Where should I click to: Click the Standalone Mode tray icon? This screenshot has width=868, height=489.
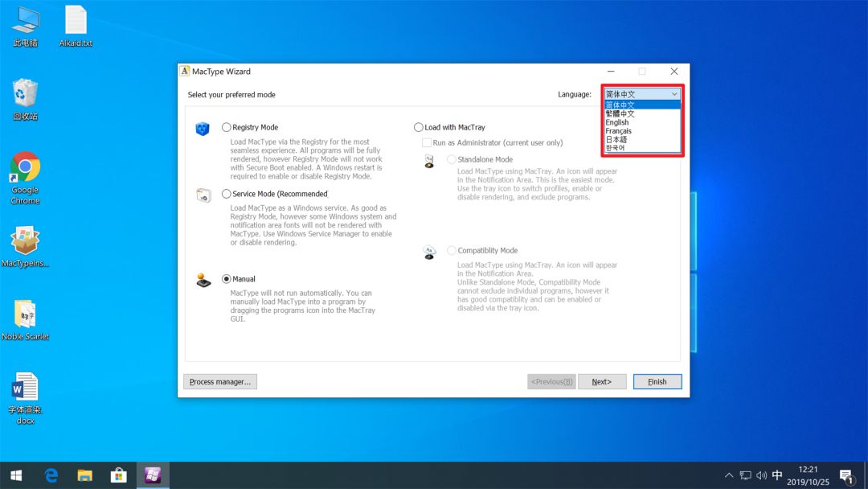coord(429,161)
